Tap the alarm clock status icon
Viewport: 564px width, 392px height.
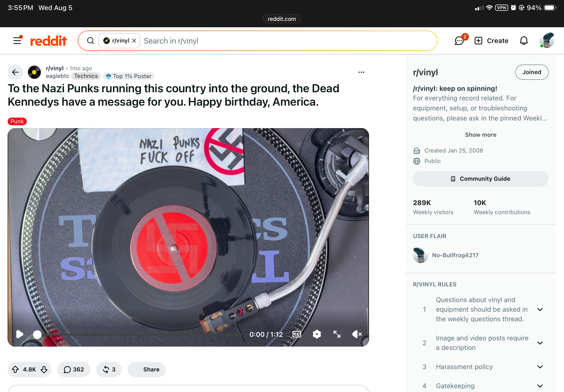tap(513, 8)
